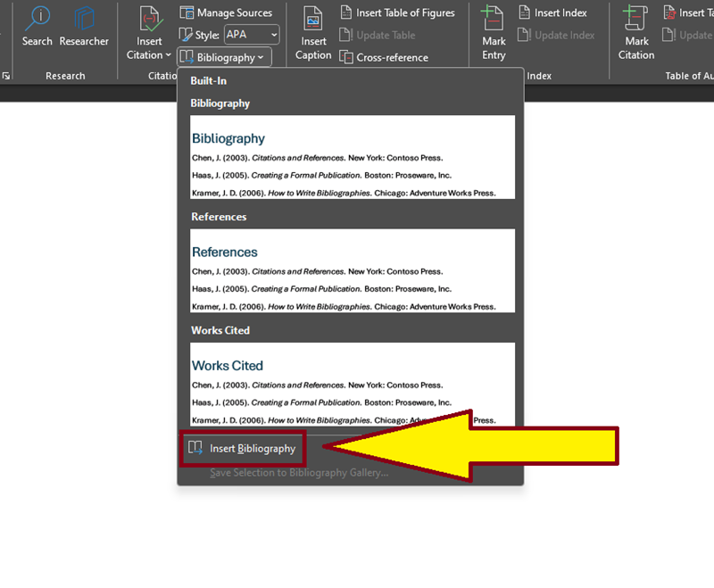Click Save Selection to Bibliography Gallery
This screenshot has width=714, height=588.
[x=298, y=472]
